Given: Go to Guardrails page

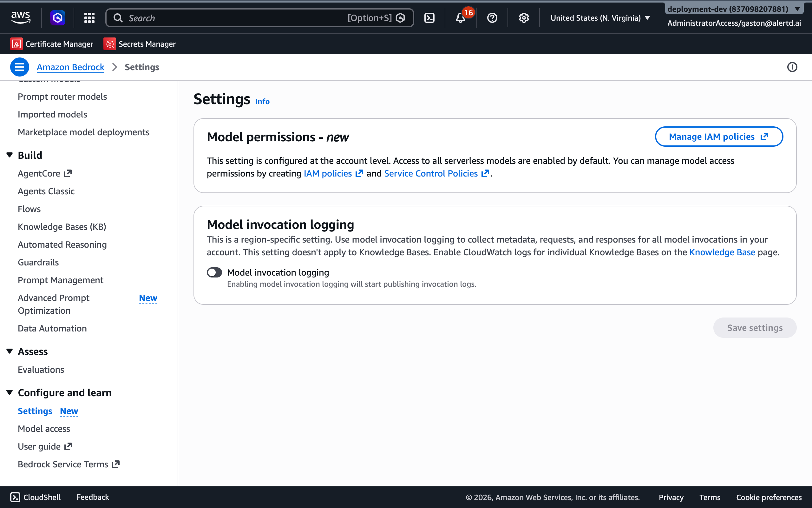Looking at the screenshot, I should 38,263.
